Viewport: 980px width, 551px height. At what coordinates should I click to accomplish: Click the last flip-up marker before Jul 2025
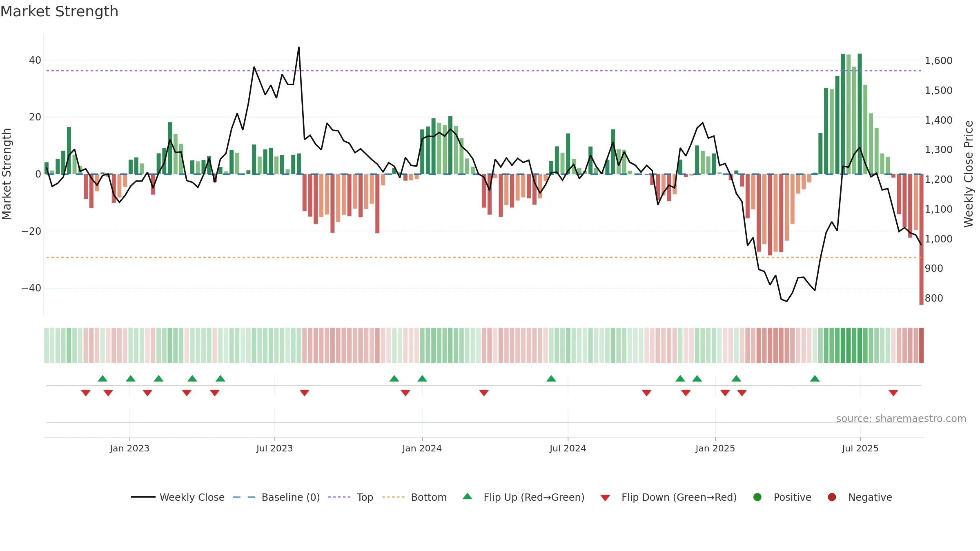coord(815,378)
